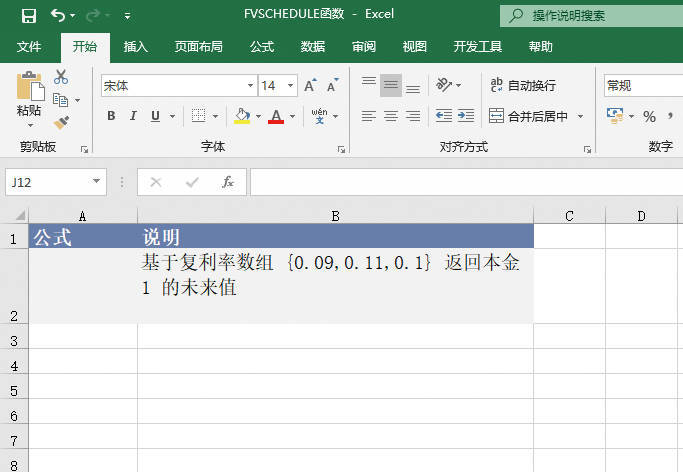Click the Insert Function fx icon

point(228,182)
